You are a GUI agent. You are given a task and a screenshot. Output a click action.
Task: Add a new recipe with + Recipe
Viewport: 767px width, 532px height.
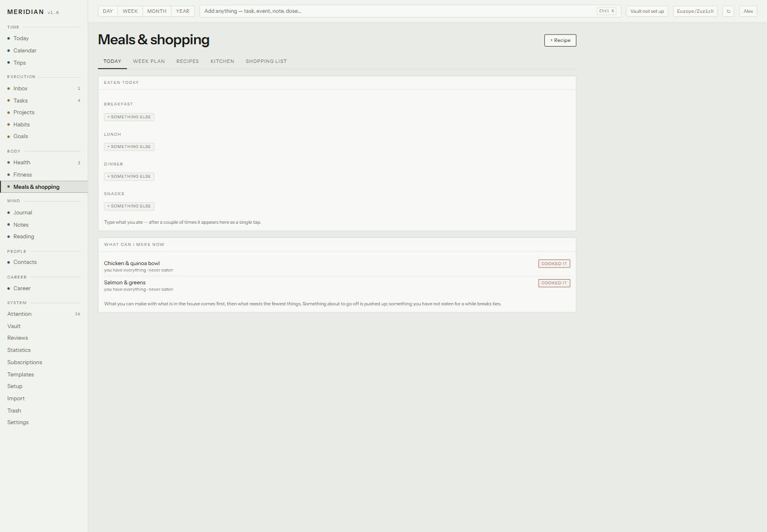tap(560, 40)
